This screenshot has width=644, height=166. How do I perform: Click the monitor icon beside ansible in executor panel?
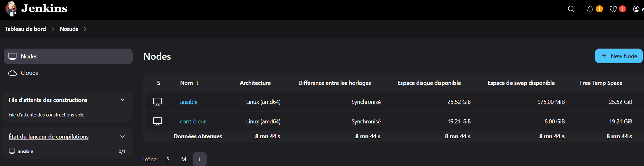pyautogui.click(x=12, y=151)
